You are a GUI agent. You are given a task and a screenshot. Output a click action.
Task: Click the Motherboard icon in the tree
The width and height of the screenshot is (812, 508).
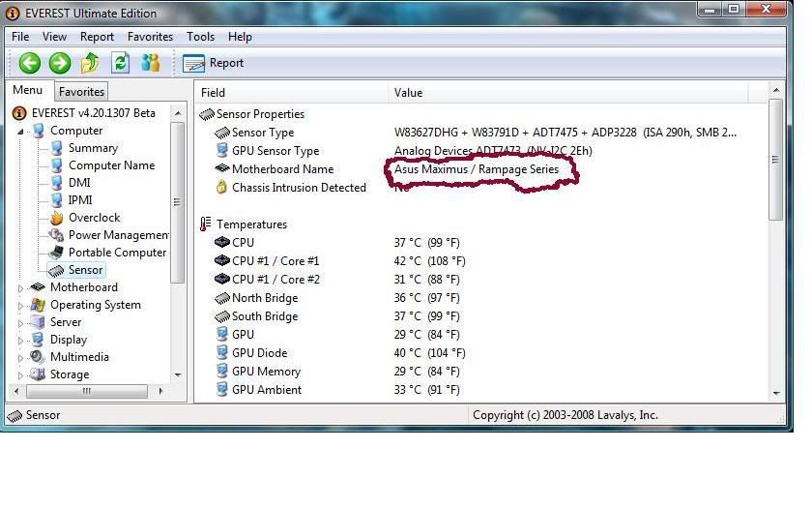tap(38, 286)
